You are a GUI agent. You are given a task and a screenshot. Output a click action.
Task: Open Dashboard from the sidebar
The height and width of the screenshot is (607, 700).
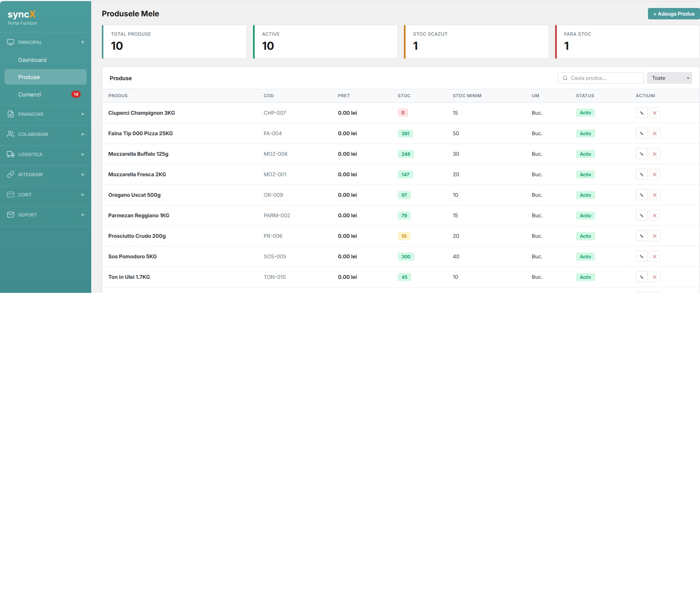46,60
